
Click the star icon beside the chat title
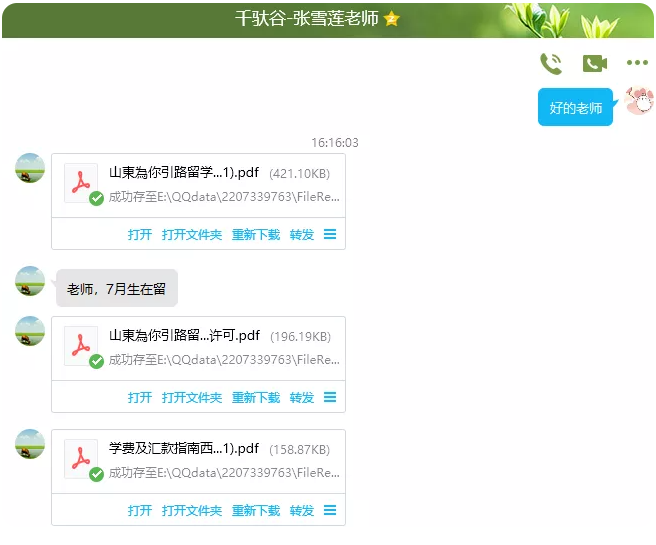[x=392, y=18]
